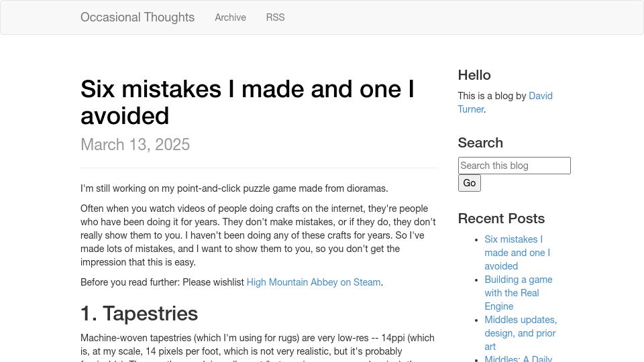Click paragraph starting "Machine-woven tapestries"

coord(258,347)
